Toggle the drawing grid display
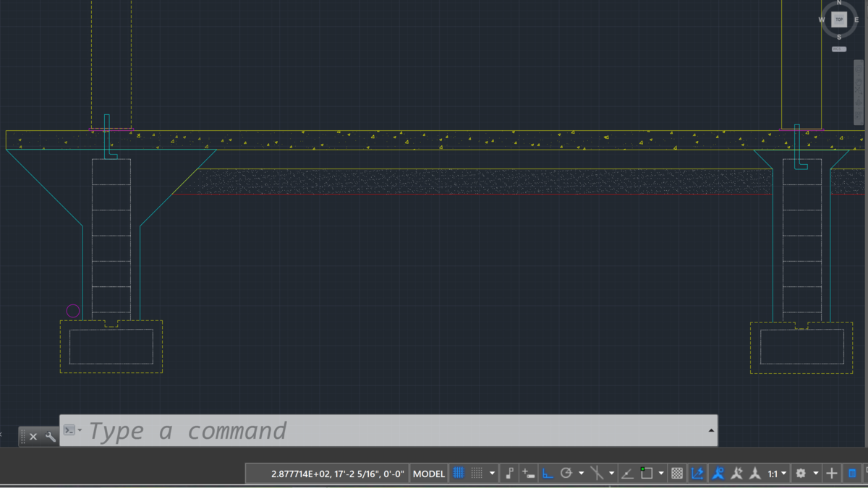The height and width of the screenshot is (488, 868). point(459,474)
